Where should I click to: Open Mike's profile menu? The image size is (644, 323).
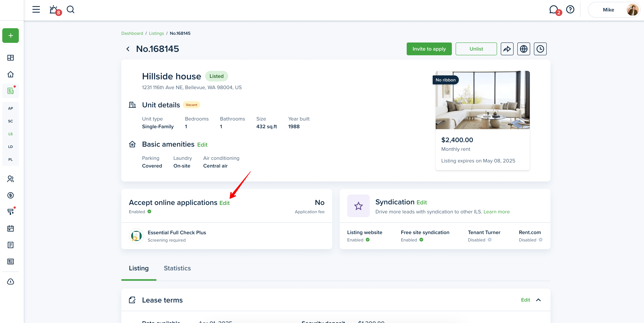tap(614, 10)
